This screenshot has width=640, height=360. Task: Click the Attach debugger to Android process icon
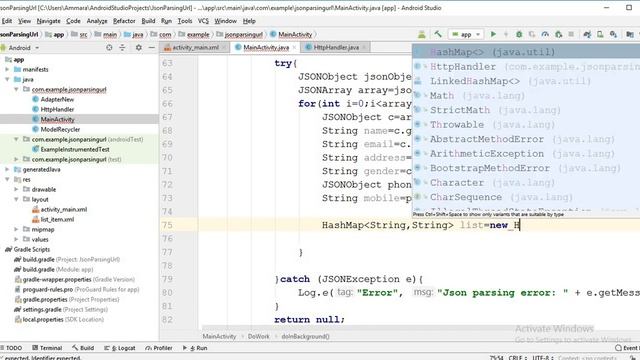pos(558,34)
